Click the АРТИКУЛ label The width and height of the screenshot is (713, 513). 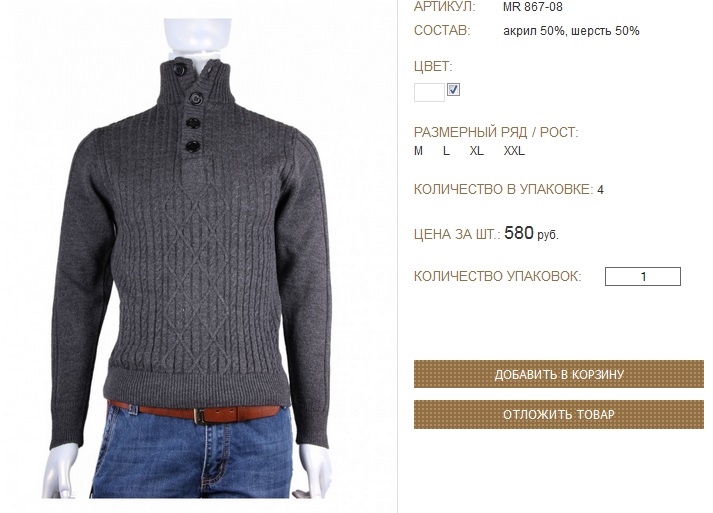click(x=444, y=7)
